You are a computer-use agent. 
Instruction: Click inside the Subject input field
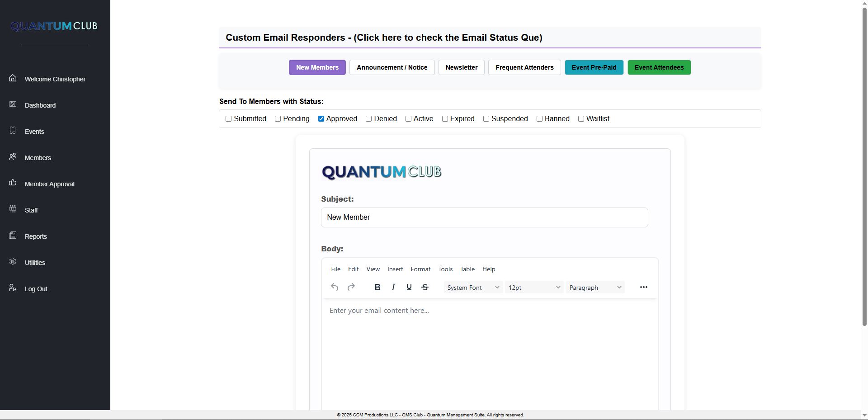(x=484, y=217)
